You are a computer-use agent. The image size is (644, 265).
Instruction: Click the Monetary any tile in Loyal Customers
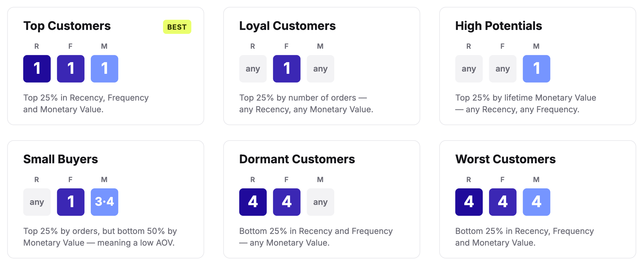tap(320, 69)
